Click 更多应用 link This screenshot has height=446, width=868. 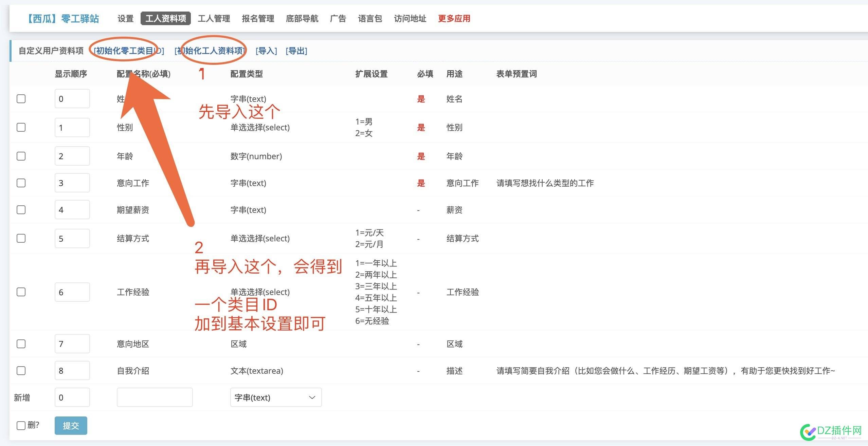454,18
